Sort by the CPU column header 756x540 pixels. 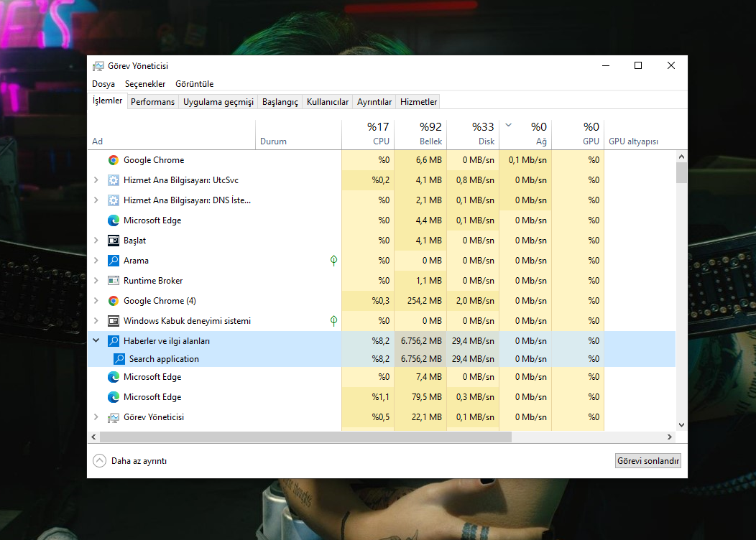(368, 134)
